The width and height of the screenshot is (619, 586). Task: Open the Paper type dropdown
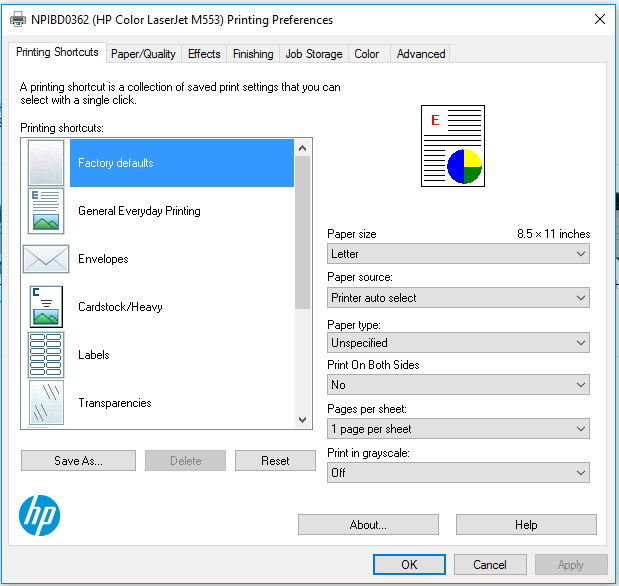click(x=458, y=343)
